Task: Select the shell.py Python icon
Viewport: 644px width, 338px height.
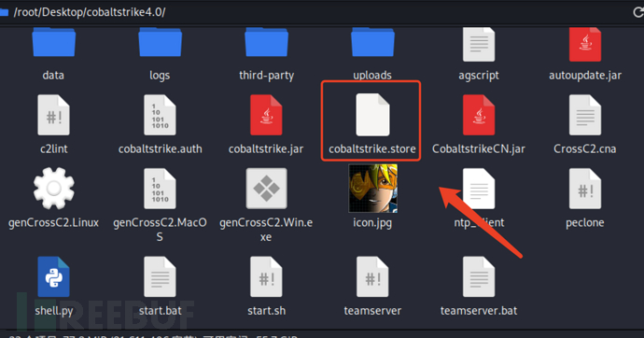Action: click(53, 276)
